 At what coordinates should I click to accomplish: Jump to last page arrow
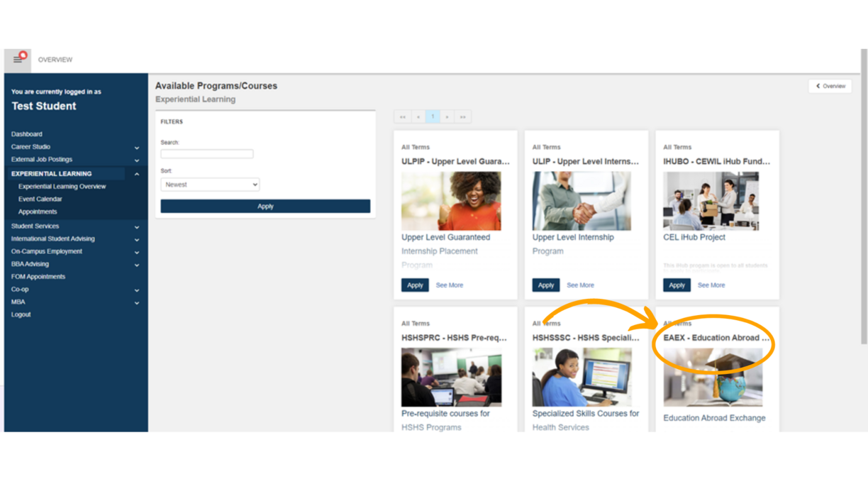(x=463, y=117)
